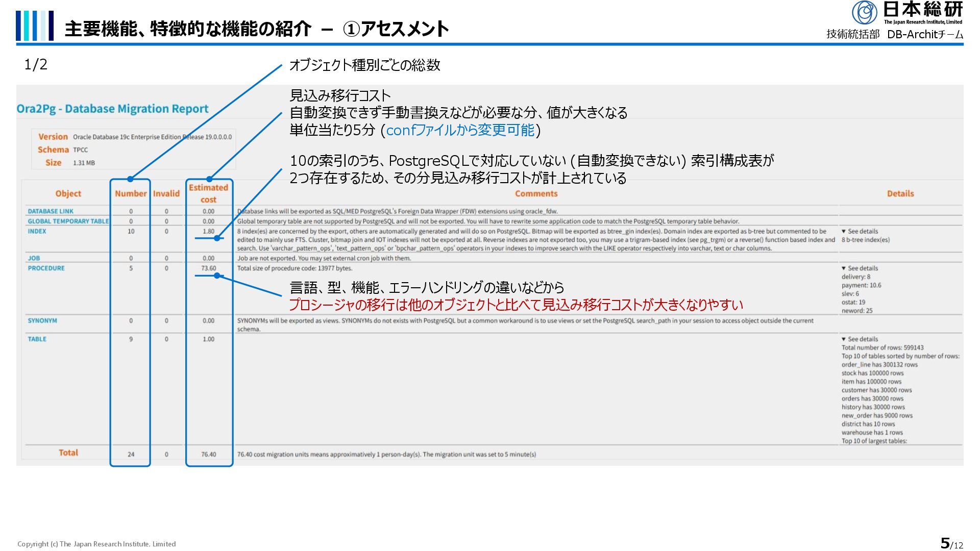This screenshot has width=980, height=551.
Task: Collapse the TABLE row See details triangle
Action: coord(844,339)
